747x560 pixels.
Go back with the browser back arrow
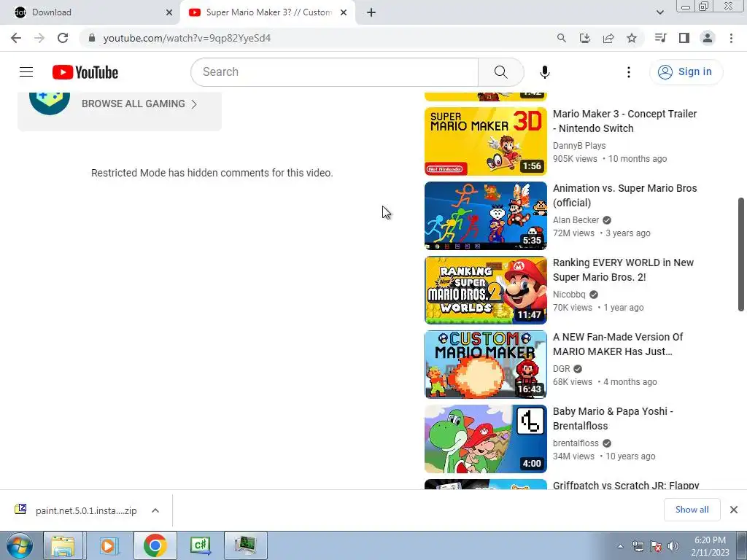tap(16, 38)
